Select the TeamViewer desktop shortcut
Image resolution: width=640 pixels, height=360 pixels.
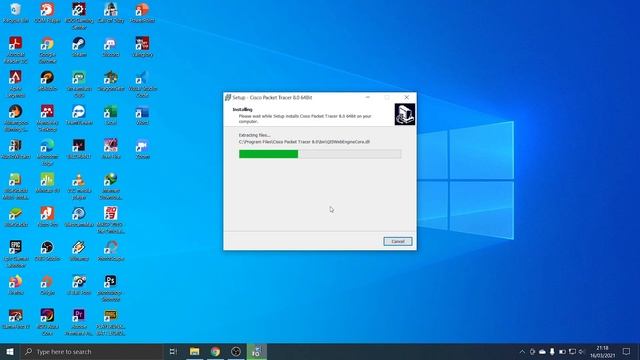click(79, 115)
